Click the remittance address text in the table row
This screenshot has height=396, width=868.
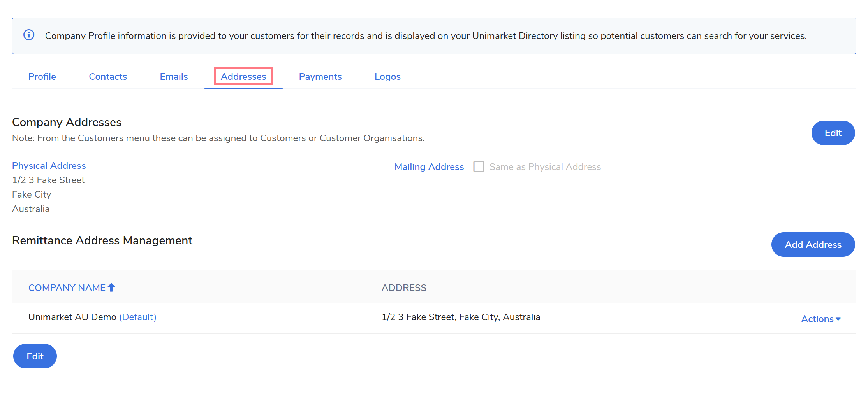point(461,317)
